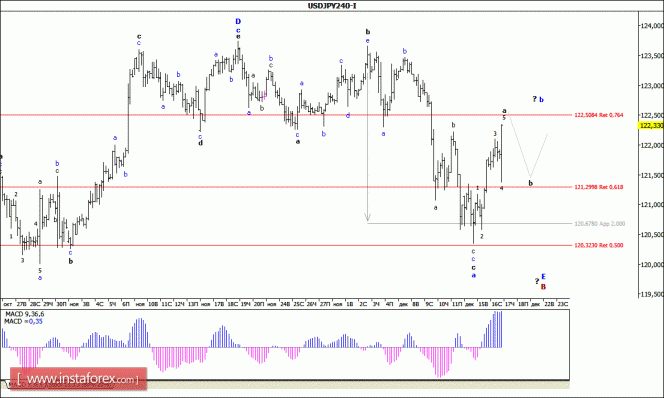The height and width of the screenshot is (398, 664).
Task: Select the 120,3230 Ret 0,500 level label
Action: [598, 245]
